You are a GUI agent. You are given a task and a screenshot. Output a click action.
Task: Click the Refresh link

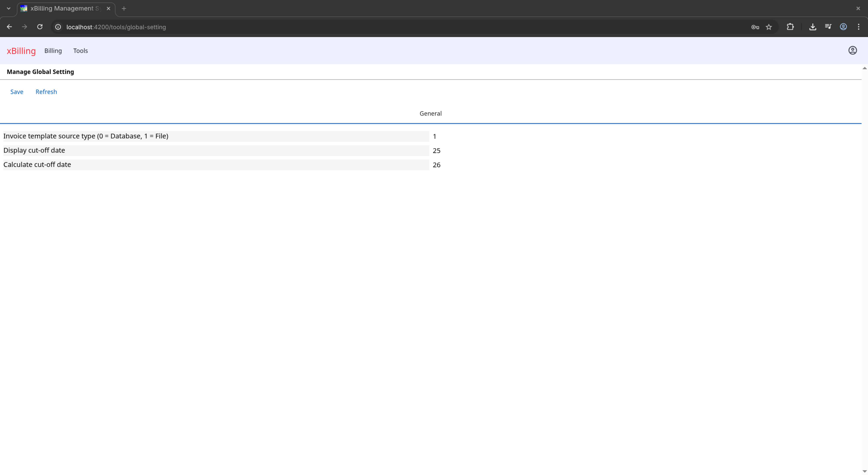tap(46, 92)
